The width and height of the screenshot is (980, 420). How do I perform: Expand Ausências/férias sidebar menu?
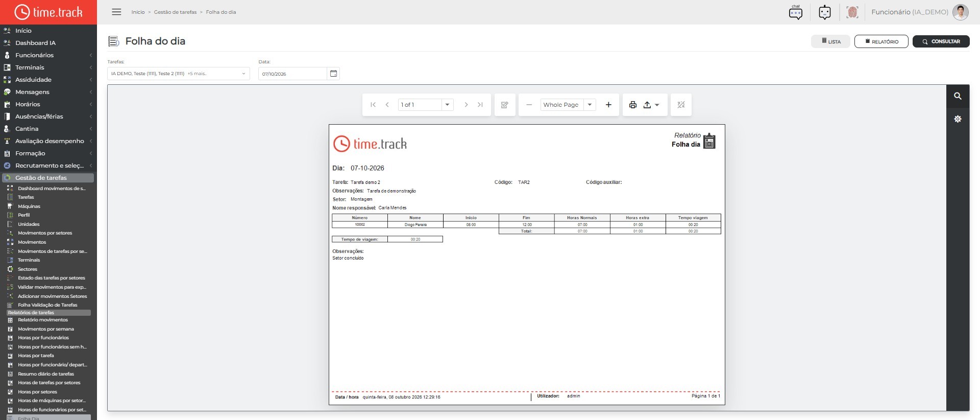[48, 116]
